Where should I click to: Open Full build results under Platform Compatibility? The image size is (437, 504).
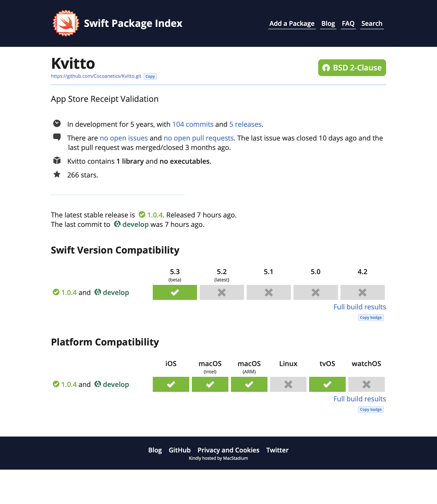pyautogui.click(x=360, y=399)
